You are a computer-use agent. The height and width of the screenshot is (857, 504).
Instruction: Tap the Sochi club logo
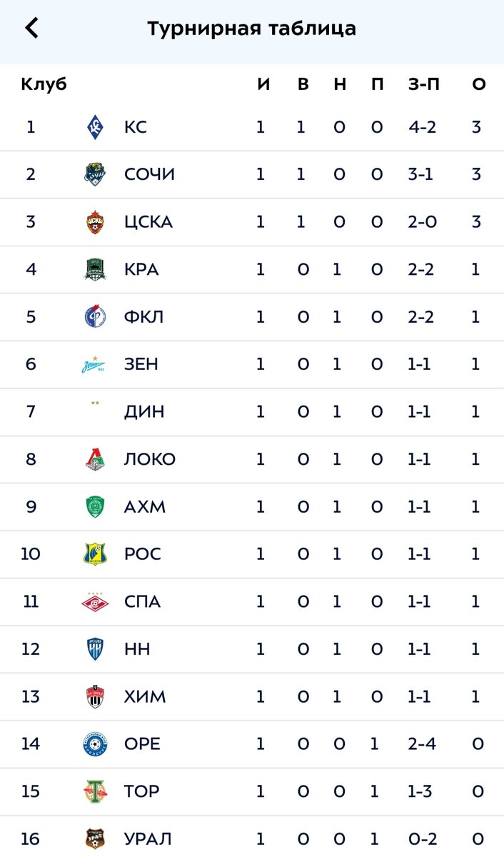click(x=95, y=174)
